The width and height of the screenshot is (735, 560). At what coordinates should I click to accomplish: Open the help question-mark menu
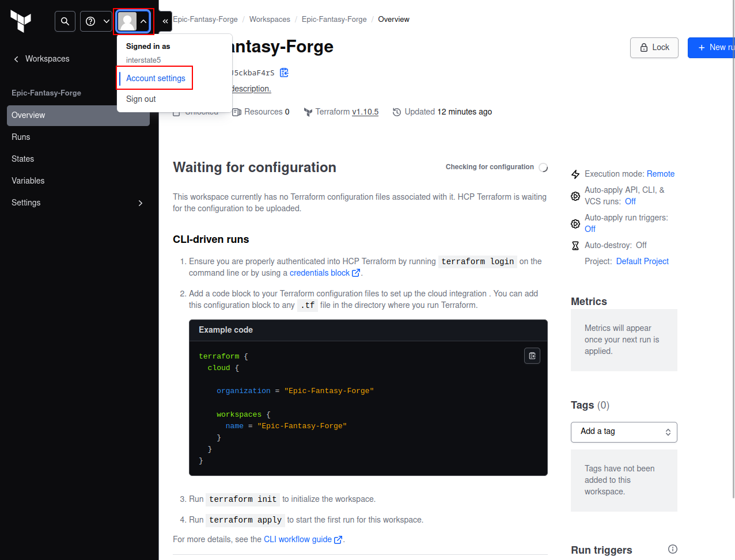[96, 21]
